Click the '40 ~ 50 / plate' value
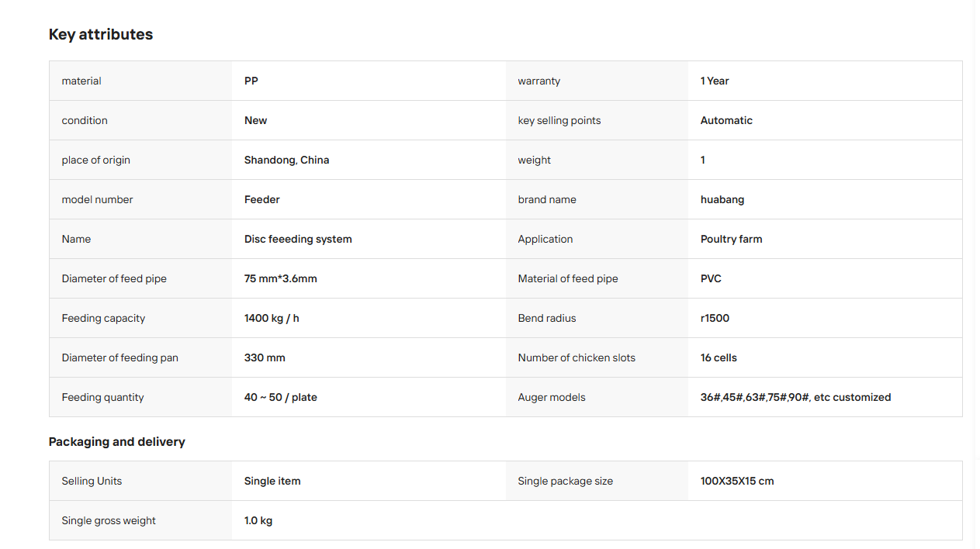 pos(280,397)
